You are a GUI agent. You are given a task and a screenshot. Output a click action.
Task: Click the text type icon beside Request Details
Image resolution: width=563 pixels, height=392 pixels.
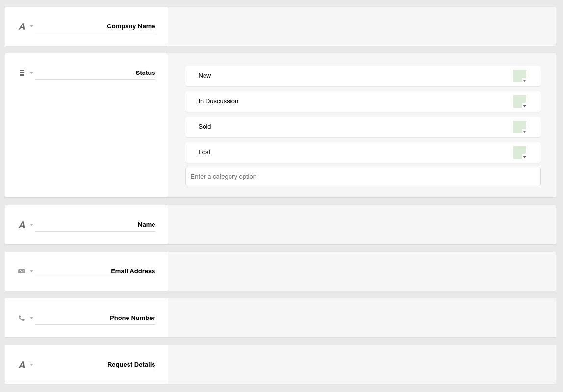[22, 365]
